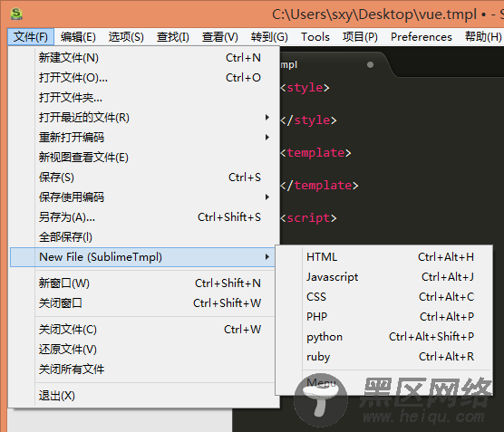Open the 帮助(H) menu
The width and height of the screenshot is (504, 432).
[483, 37]
